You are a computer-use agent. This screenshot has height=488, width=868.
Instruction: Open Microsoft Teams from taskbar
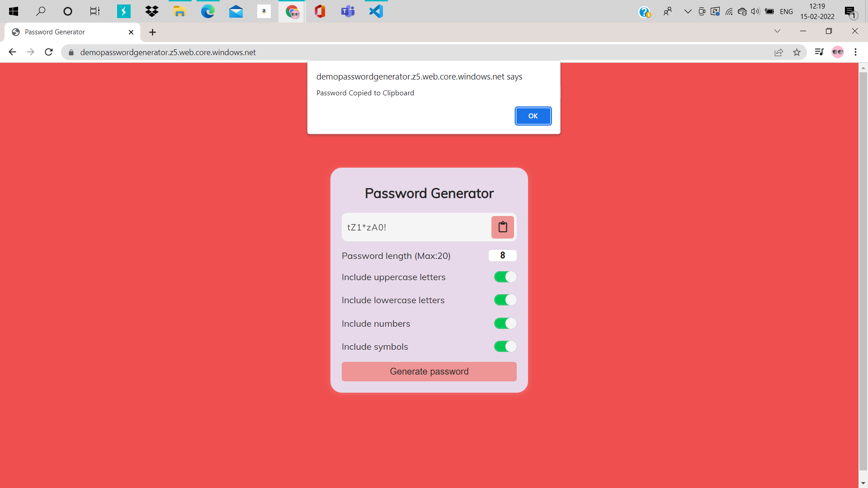(348, 11)
